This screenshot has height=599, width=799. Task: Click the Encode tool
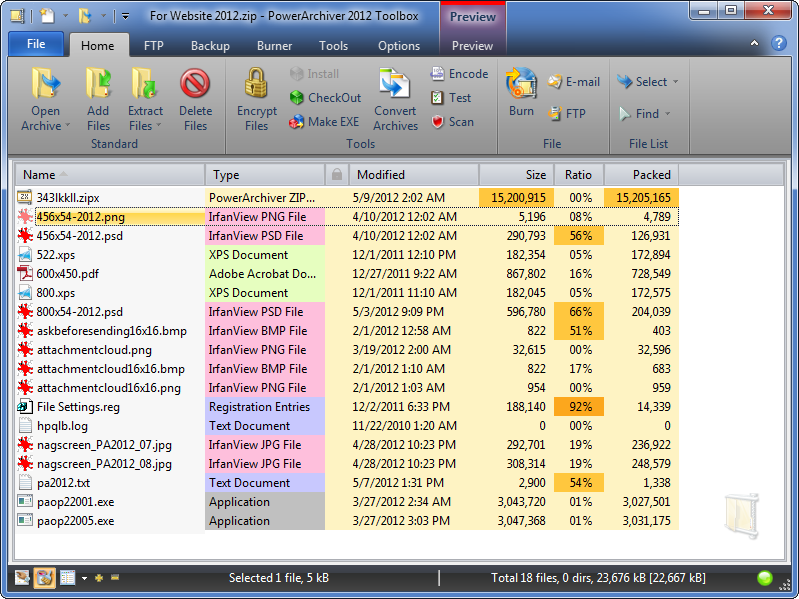point(459,74)
